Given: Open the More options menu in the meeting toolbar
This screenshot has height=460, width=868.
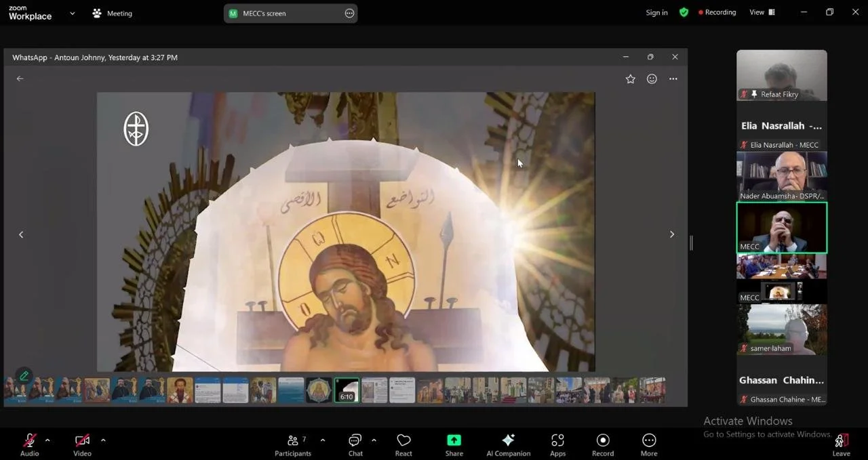Looking at the screenshot, I should click(x=649, y=445).
